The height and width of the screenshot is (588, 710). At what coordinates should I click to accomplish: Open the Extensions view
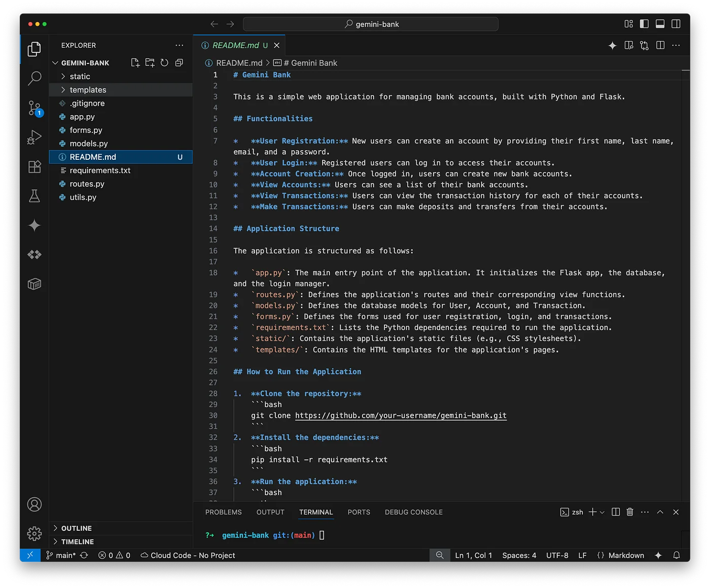click(34, 167)
